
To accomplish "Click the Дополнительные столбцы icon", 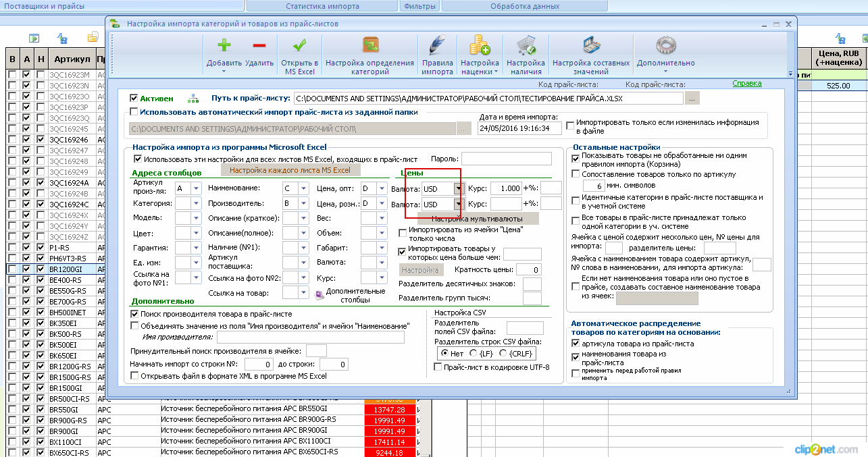I will [x=320, y=294].
